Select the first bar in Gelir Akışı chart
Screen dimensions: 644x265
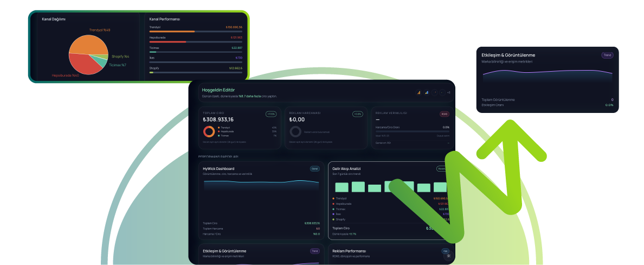coord(342,187)
